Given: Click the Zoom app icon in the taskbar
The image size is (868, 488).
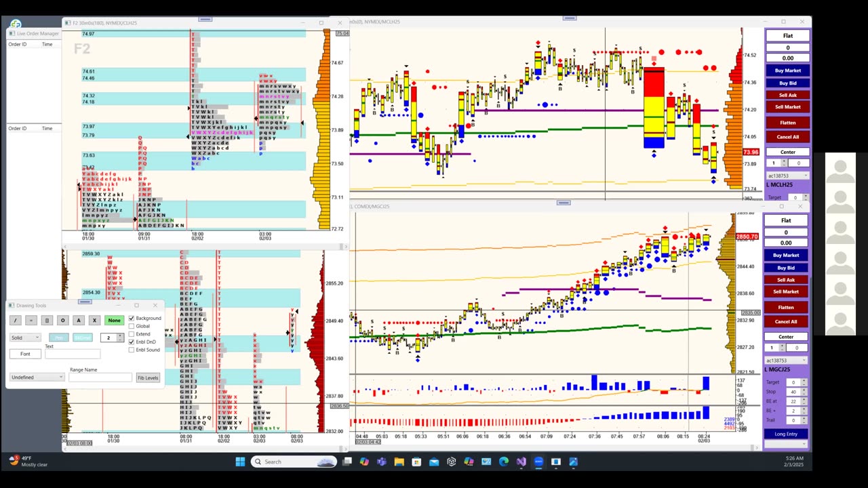Looking at the screenshot, I should 538,462.
